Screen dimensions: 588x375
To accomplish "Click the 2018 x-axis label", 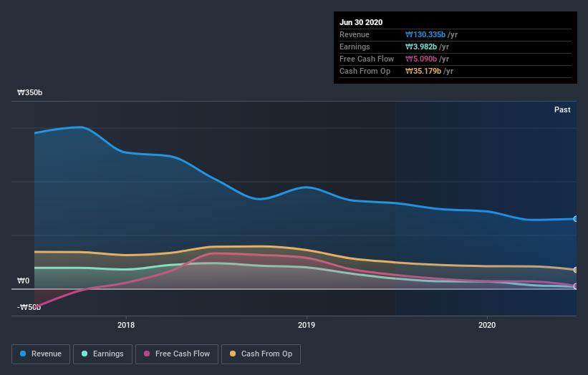I will (x=126, y=325).
